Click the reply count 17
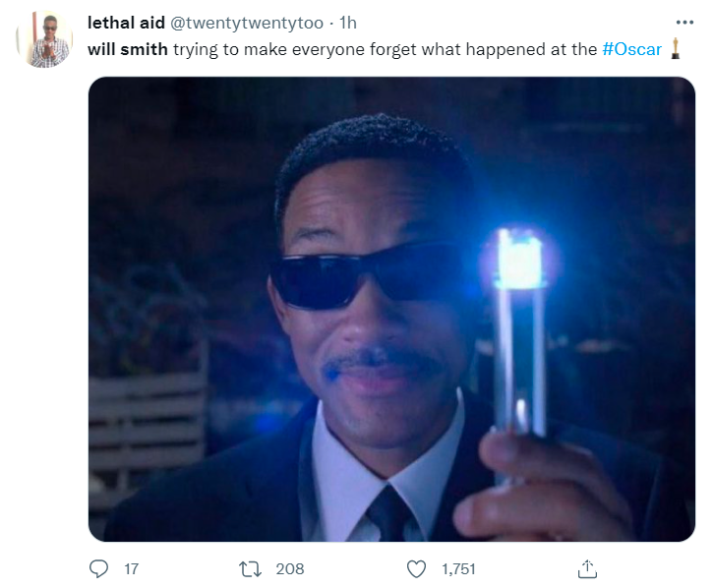This screenshot has height=588, width=714. click(x=131, y=568)
